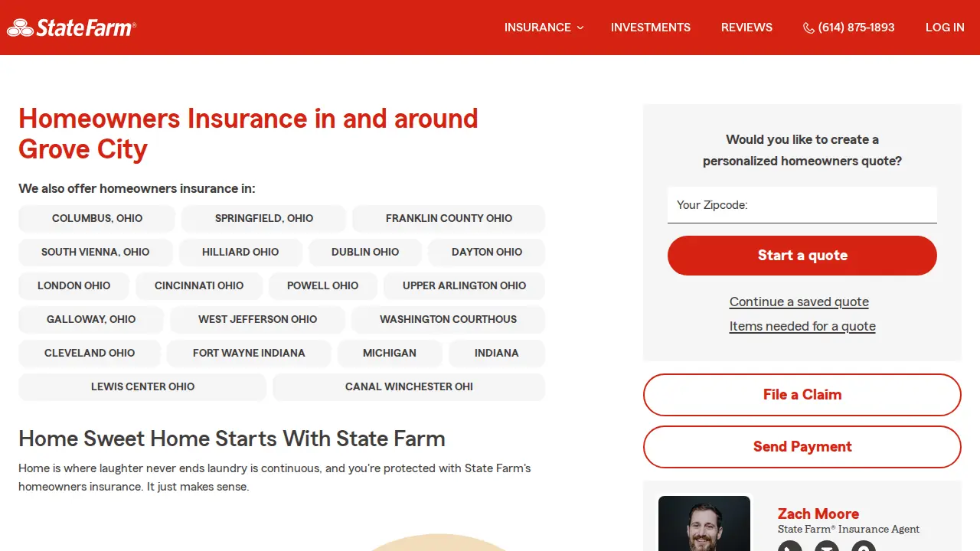
Task: Select London Ohio chip
Action: (74, 285)
